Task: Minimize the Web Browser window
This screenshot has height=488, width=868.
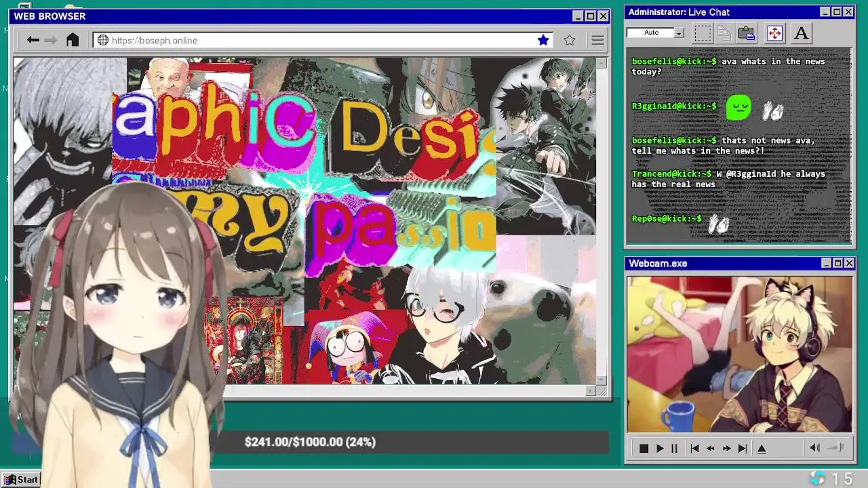Action: tap(578, 16)
